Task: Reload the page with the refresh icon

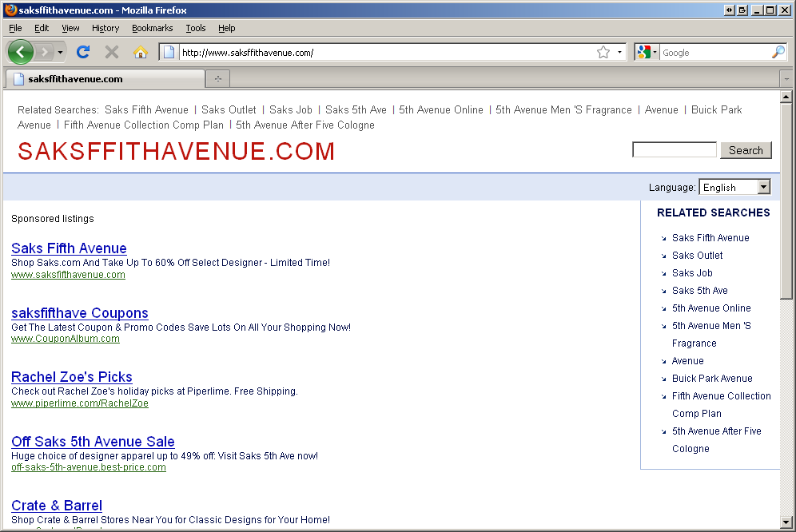Action: tap(83, 52)
